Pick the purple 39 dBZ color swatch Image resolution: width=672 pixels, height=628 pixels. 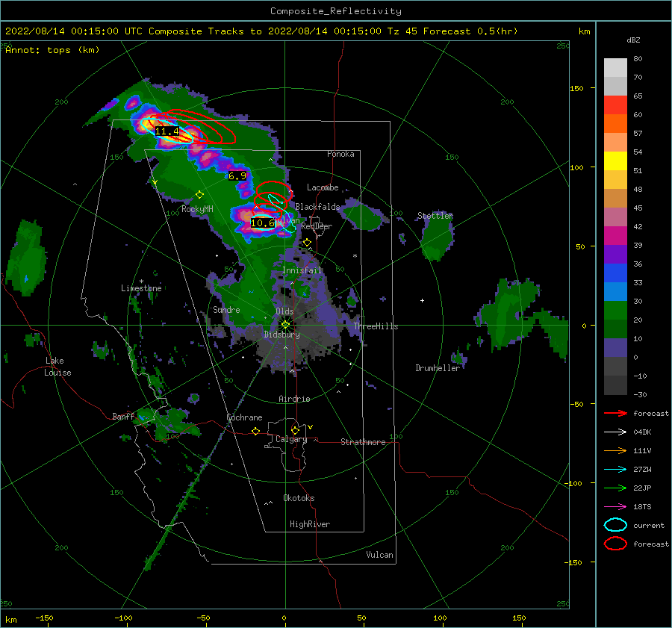pyautogui.click(x=615, y=254)
